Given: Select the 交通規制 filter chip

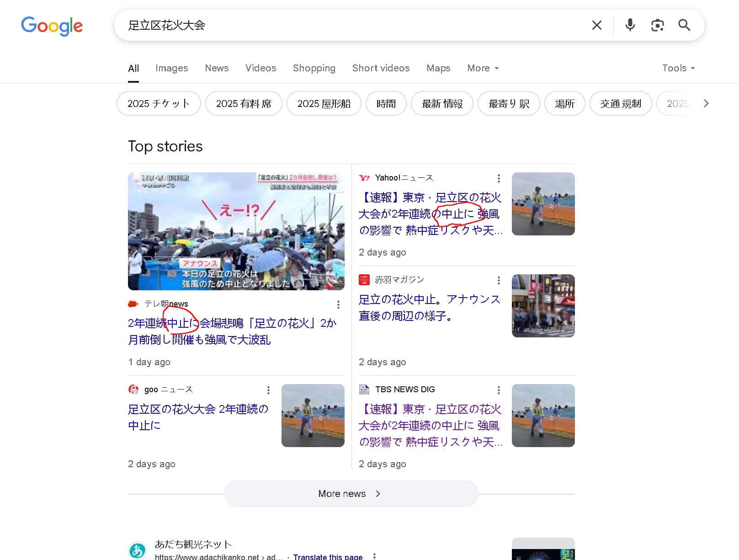Looking at the screenshot, I should (621, 104).
